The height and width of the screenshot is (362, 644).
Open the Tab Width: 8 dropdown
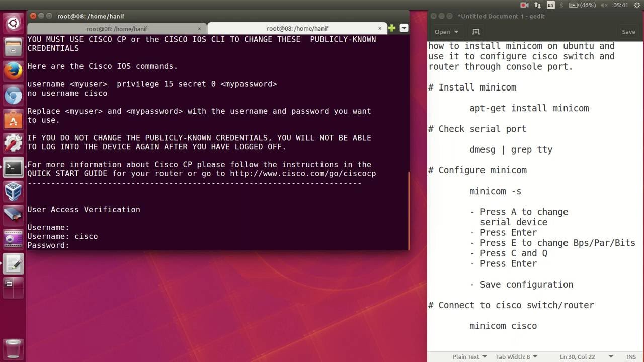(x=516, y=357)
